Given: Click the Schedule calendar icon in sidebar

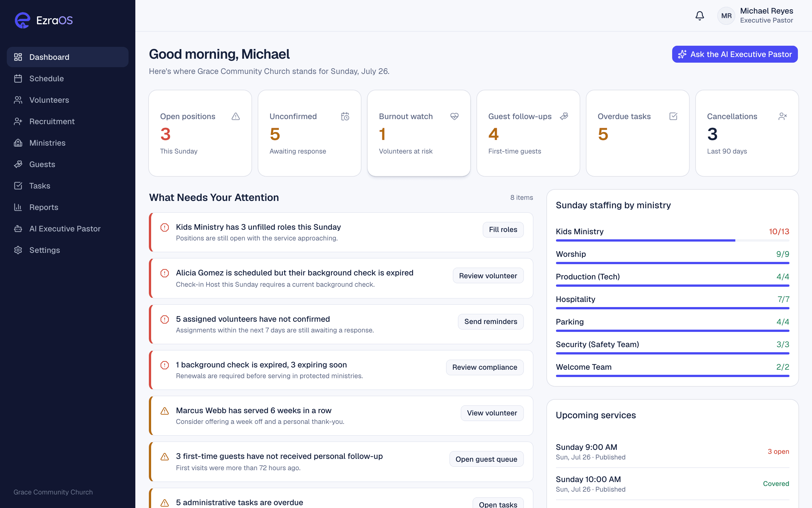Looking at the screenshot, I should (x=18, y=79).
